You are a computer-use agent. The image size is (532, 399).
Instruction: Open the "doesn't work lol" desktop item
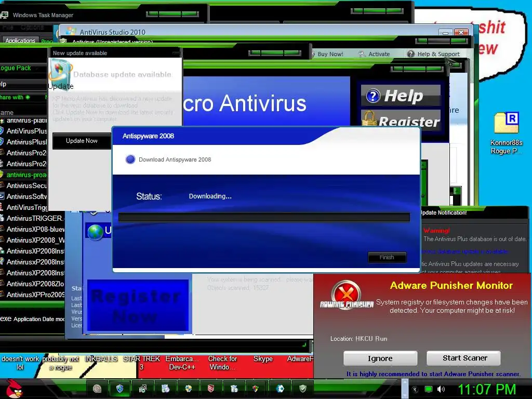(x=20, y=363)
